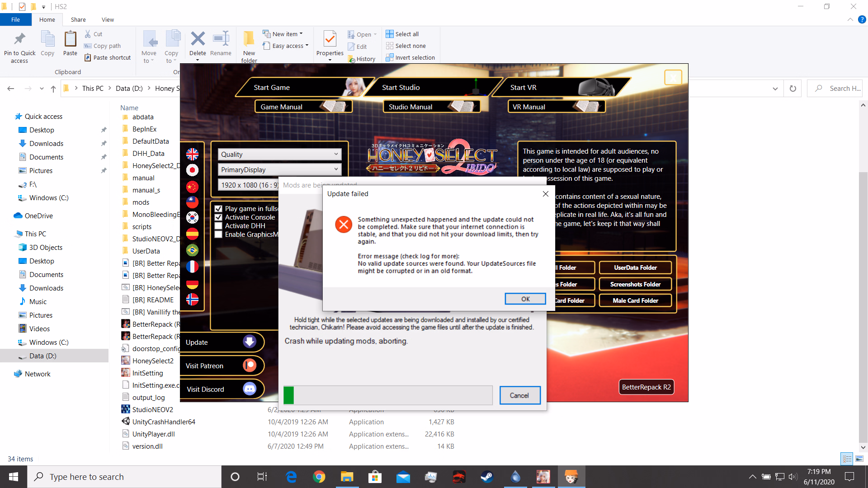
Task: Toggle Play game in fullscreen checkbox
Action: [218, 209]
